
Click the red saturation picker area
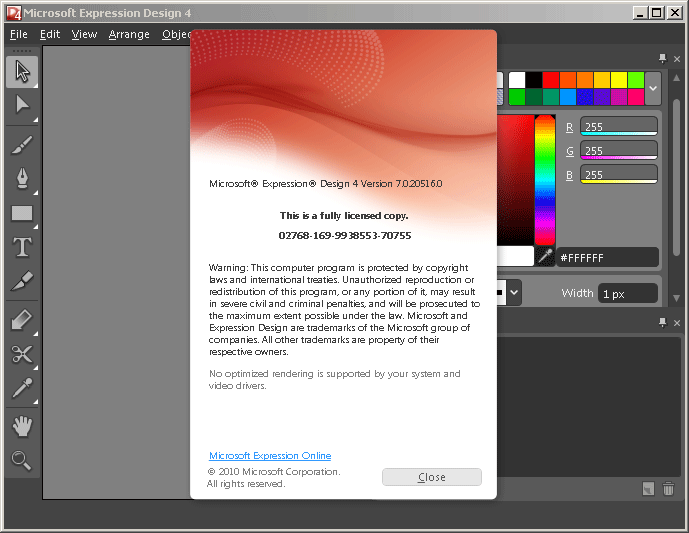click(x=515, y=180)
